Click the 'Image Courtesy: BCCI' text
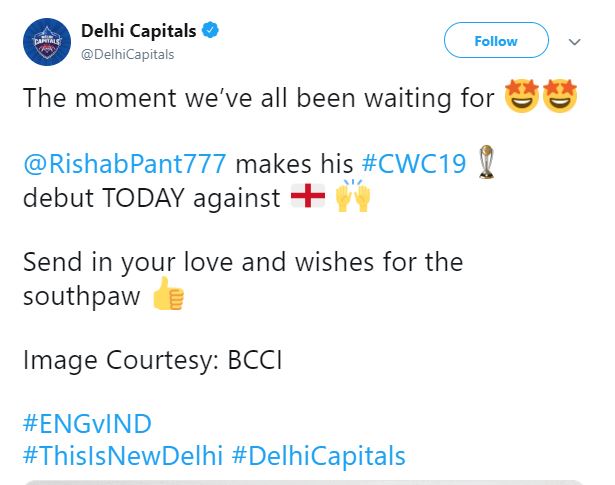 152,359
